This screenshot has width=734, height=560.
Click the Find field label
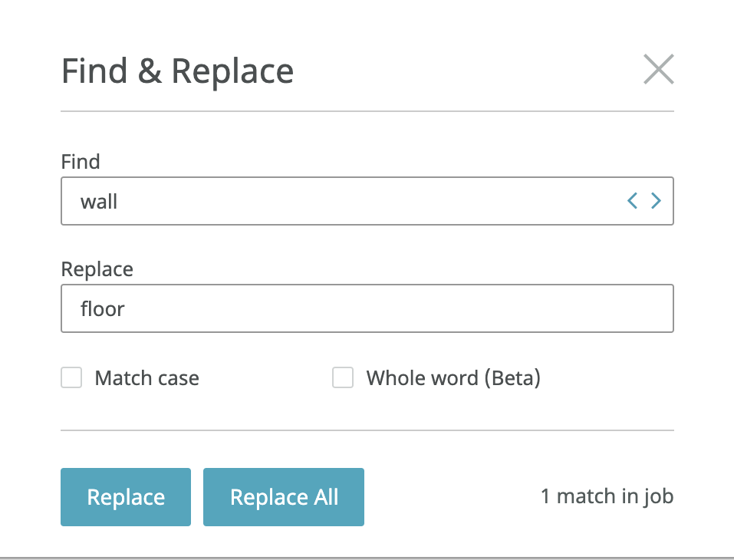click(x=81, y=162)
